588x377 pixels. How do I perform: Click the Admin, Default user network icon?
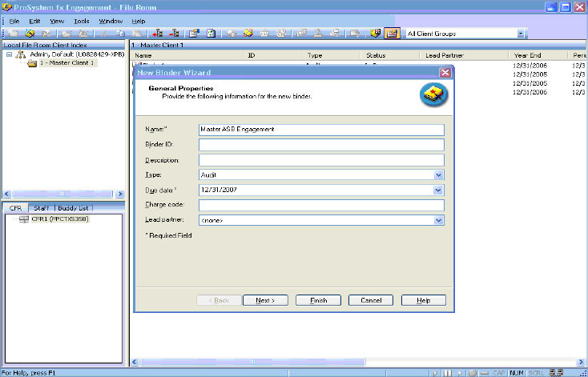pos(21,55)
